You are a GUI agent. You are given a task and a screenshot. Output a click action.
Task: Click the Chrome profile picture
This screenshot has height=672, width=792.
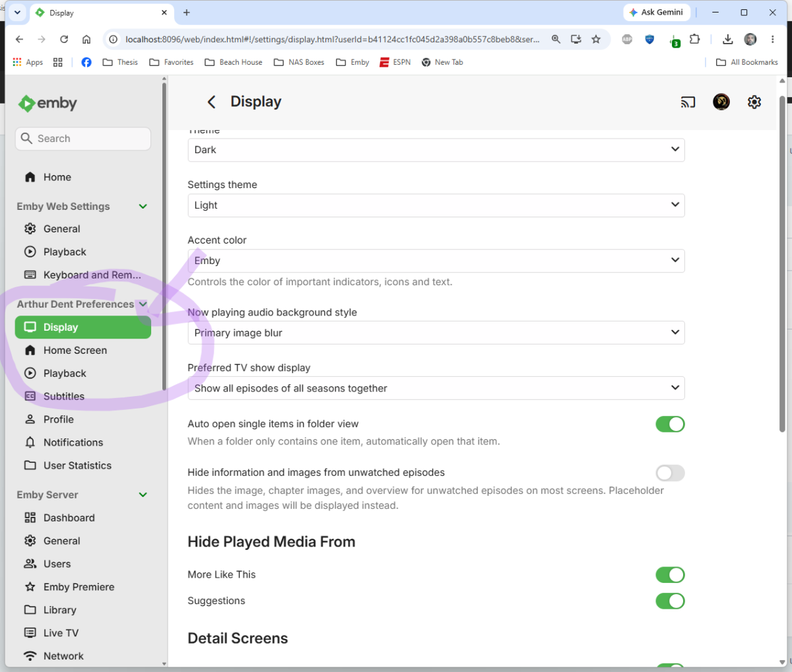(x=750, y=40)
